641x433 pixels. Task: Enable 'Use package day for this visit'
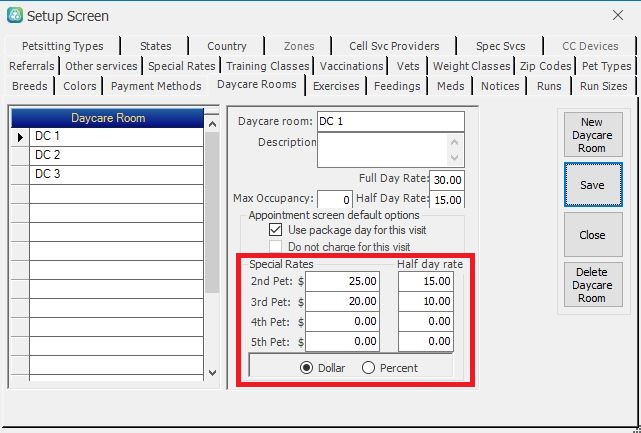coord(277,230)
